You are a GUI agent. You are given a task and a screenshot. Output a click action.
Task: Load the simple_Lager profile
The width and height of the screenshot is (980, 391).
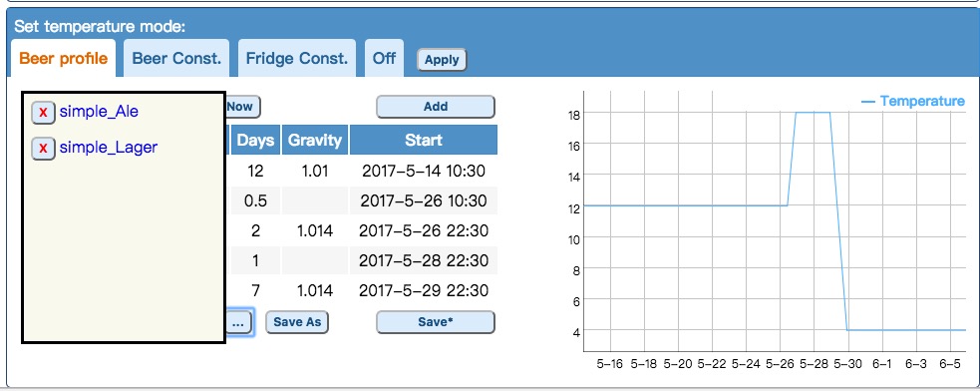pos(108,148)
